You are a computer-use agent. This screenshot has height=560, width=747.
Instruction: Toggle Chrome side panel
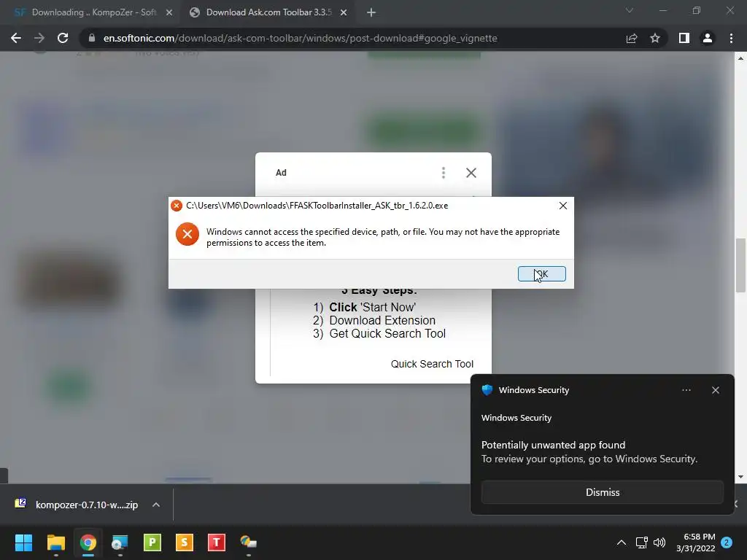pyautogui.click(x=684, y=38)
